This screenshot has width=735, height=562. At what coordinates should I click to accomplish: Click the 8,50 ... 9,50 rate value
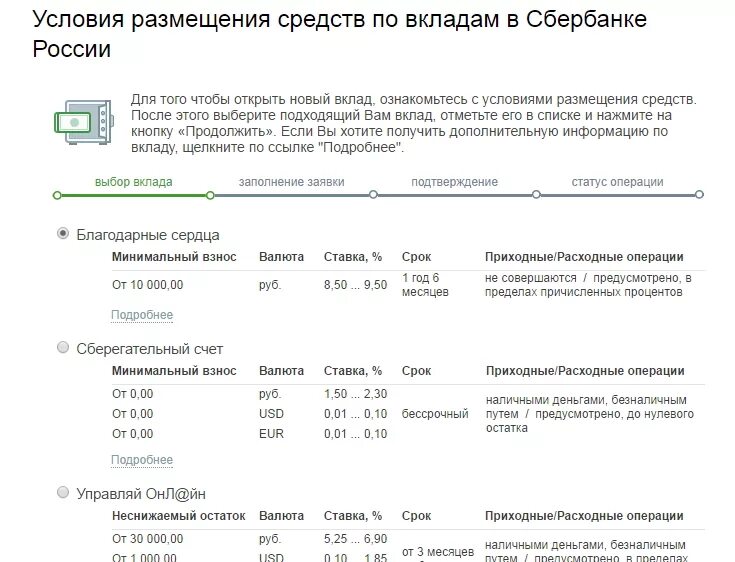[x=355, y=285]
